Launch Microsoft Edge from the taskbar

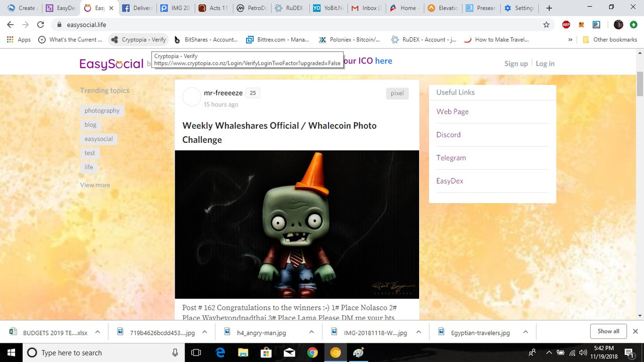point(220,352)
